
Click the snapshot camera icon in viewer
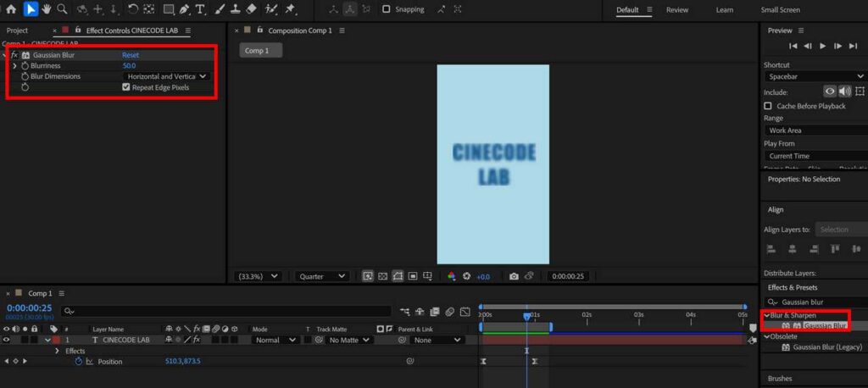coord(514,276)
